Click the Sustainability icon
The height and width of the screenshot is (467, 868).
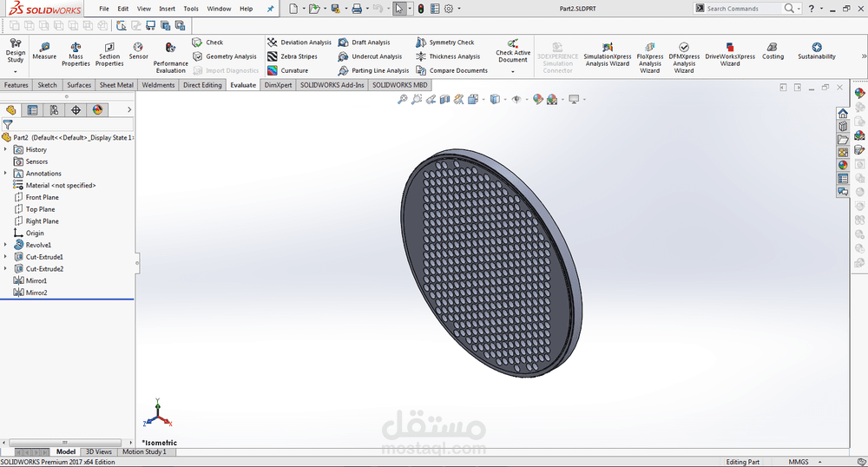pos(817,47)
